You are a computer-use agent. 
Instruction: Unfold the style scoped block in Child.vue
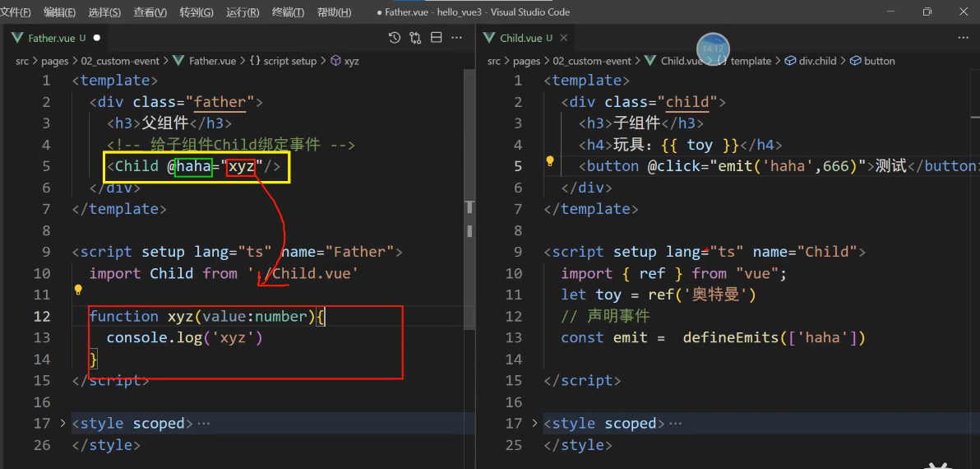(x=534, y=424)
